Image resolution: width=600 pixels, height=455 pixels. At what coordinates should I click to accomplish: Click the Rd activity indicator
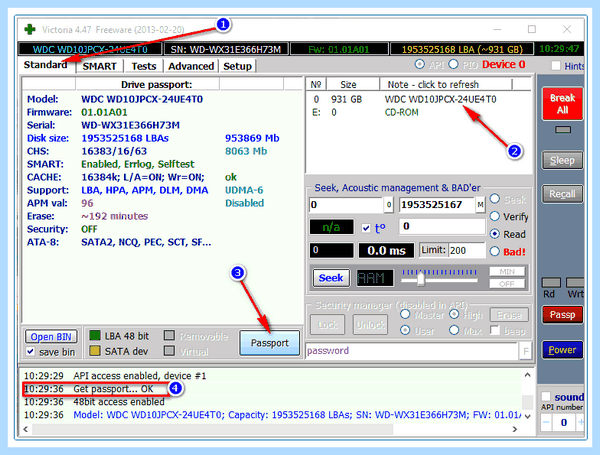pos(551,283)
